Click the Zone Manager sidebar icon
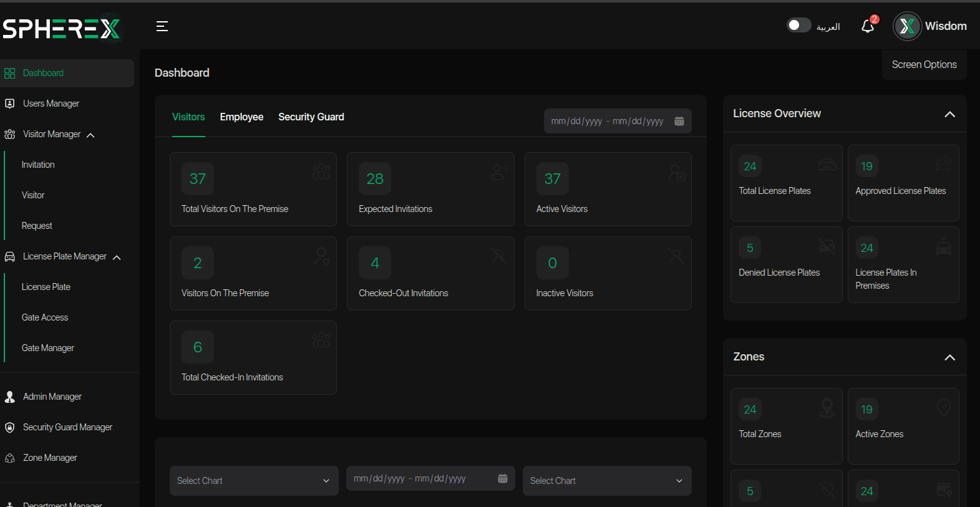 tap(9, 458)
